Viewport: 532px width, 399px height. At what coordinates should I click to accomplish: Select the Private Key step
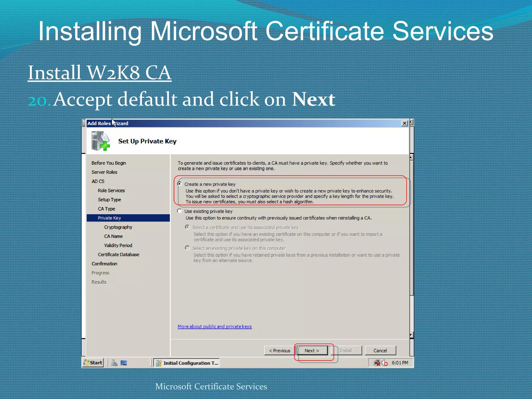pos(128,218)
